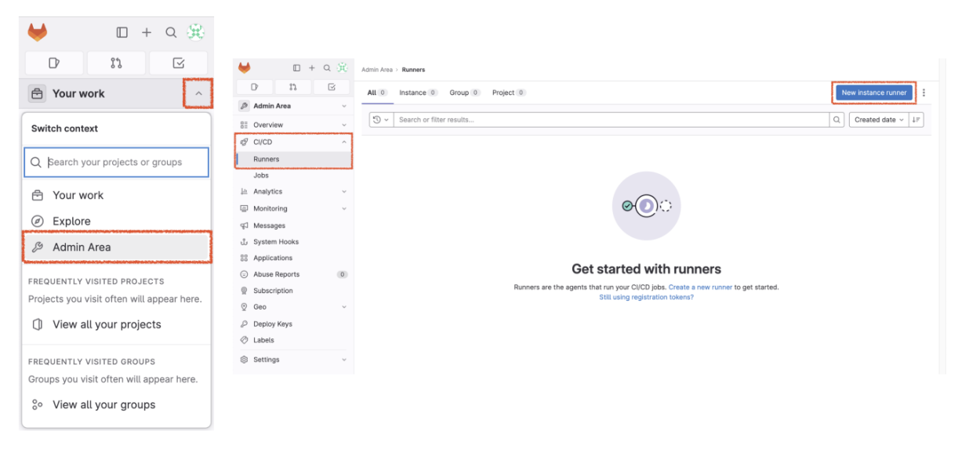The image size is (980, 456).
Task: Collapse the CI/CD sidebar section
Action: 293,142
